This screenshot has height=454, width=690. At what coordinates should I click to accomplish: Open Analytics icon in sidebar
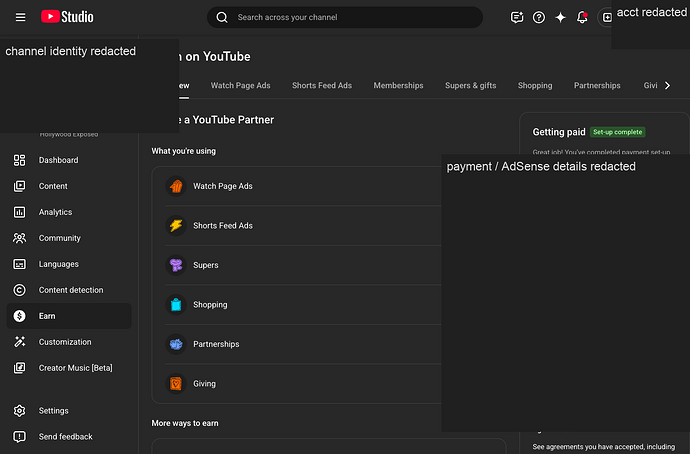[19, 212]
